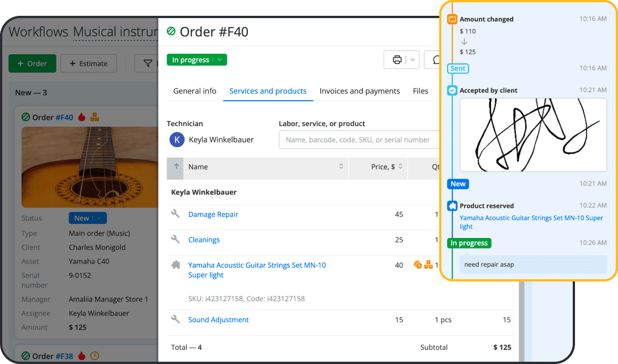
Task: Click the print icon button
Action: [x=397, y=60]
